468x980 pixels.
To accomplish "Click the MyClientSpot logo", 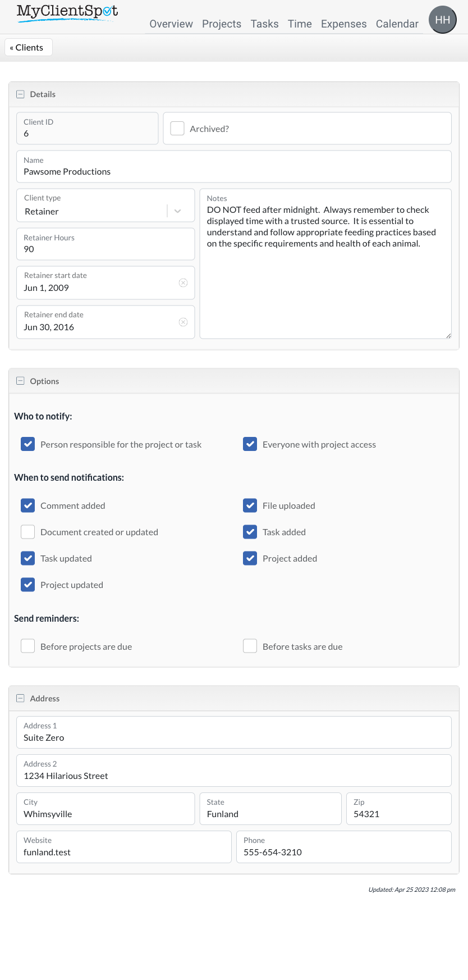I will coord(67,12).
